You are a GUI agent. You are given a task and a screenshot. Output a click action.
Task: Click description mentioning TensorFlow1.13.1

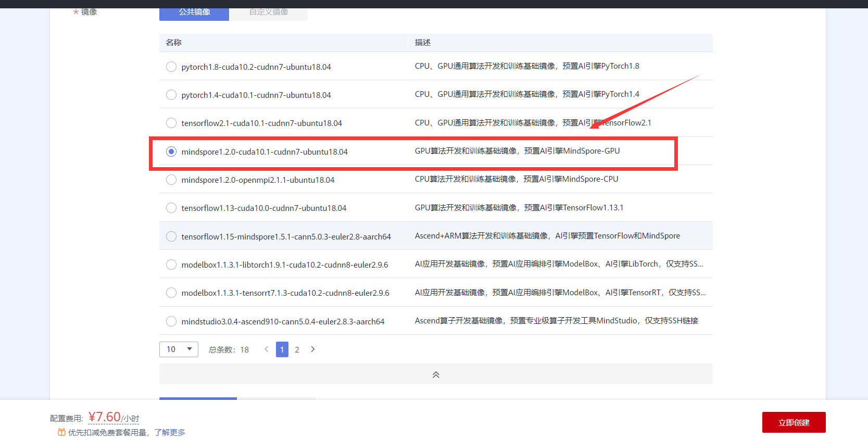519,208
